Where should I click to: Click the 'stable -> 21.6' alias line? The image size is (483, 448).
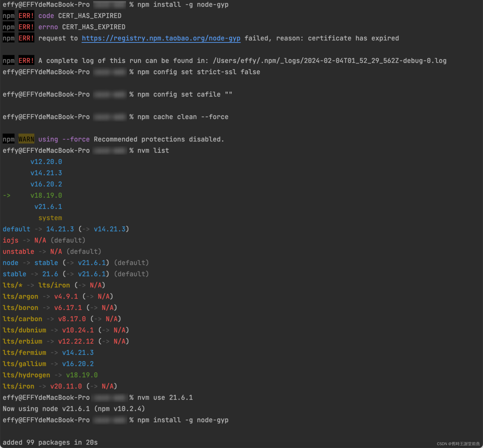76,274
